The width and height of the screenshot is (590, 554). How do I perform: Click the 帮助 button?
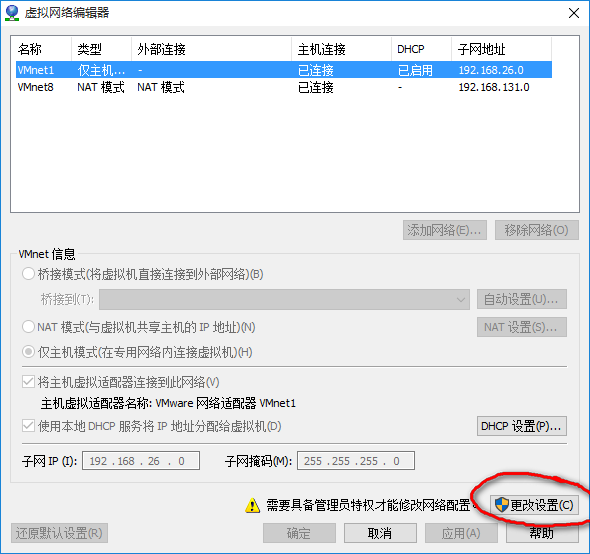point(542,533)
